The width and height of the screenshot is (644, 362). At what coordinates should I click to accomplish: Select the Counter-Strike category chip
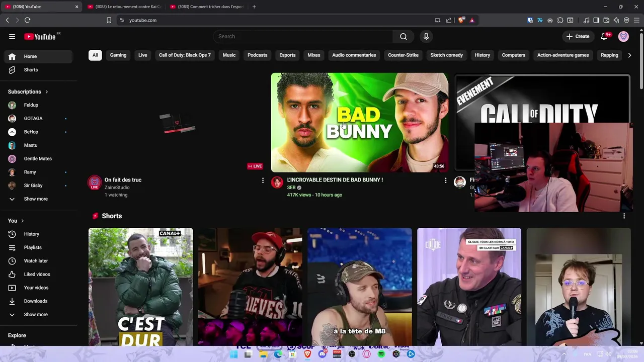tap(403, 55)
